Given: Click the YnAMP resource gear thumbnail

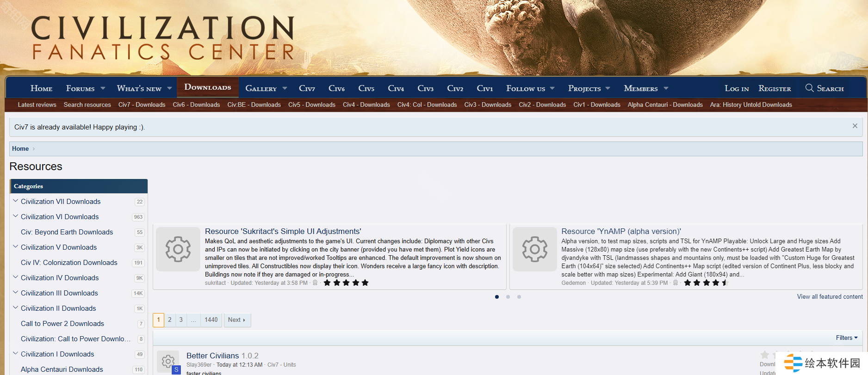Looking at the screenshot, I should pyautogui.click(x=534, y=249).
